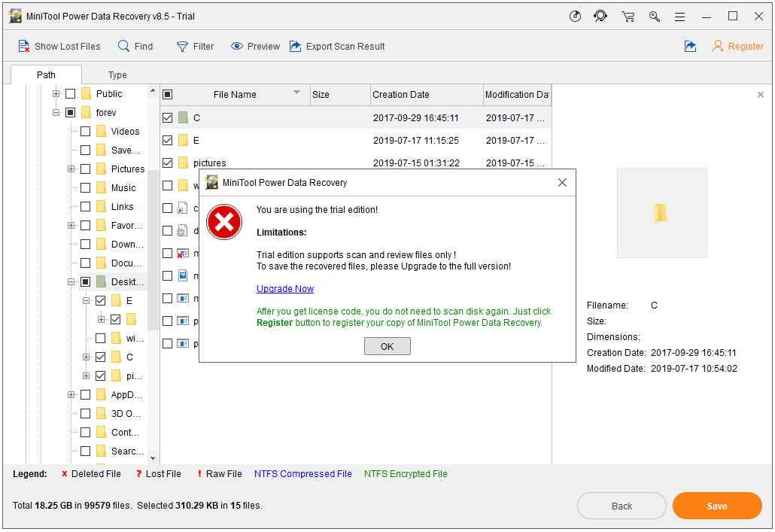
Task: Expand the C folder node in tree
Action: pyautogui.click(x=86, y=357)
